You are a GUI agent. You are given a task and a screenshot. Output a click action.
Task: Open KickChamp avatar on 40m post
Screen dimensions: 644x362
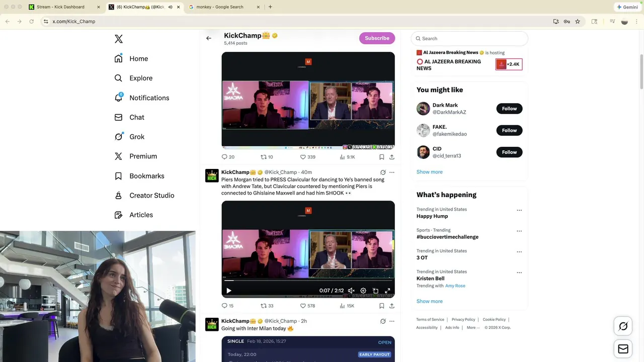click(x=212, y=175)
